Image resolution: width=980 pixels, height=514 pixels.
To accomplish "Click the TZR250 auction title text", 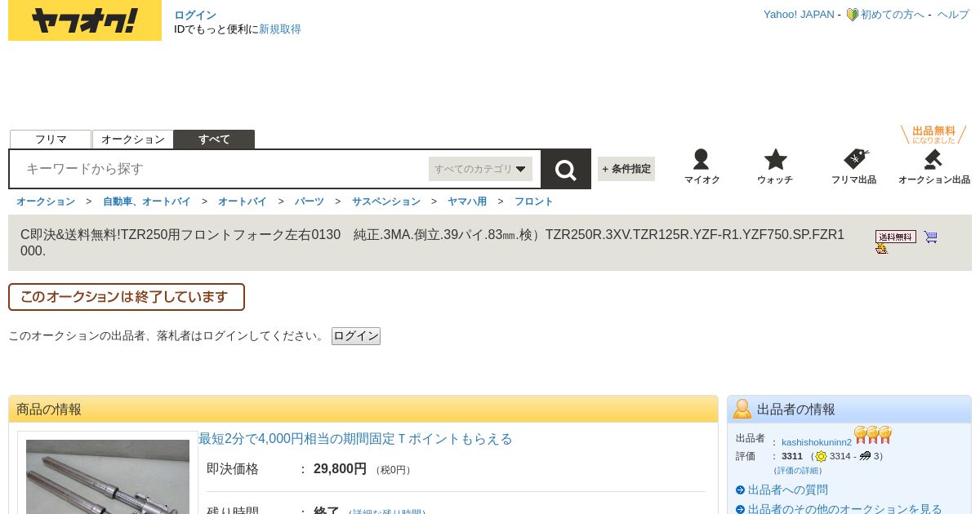I will [x=433, y=242].
